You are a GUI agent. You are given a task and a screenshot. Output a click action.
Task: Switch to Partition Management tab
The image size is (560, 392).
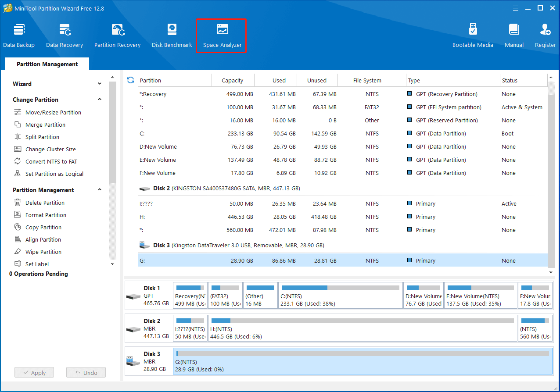tap(47, 64)
